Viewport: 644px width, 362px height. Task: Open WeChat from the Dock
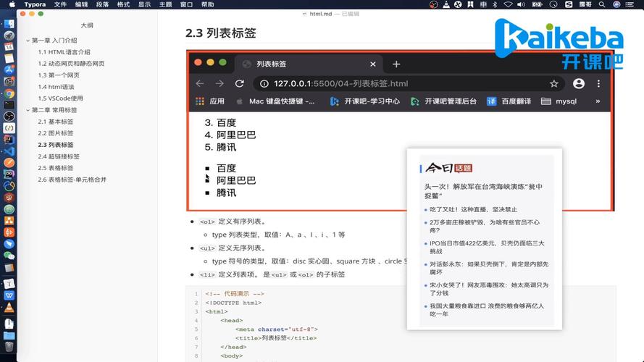(9, 256)
